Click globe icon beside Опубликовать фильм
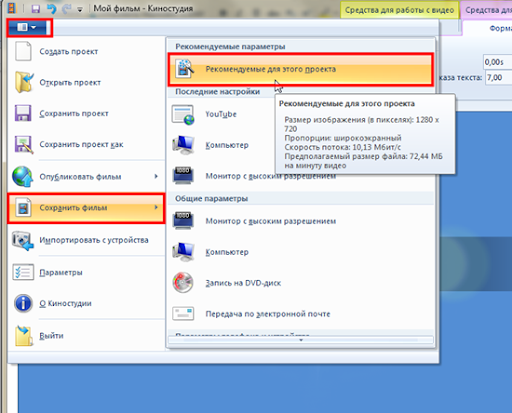The image size is (512, 413). (x=23, y=176)
